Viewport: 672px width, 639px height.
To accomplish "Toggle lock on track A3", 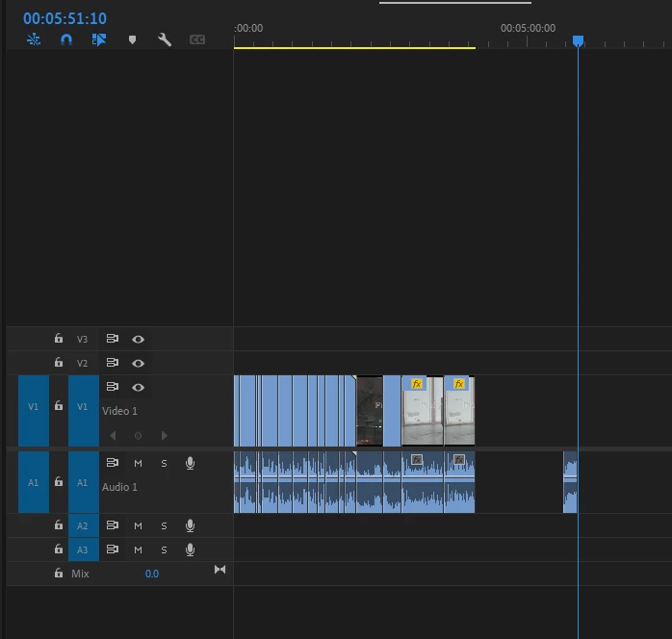I will pos(59,549).
